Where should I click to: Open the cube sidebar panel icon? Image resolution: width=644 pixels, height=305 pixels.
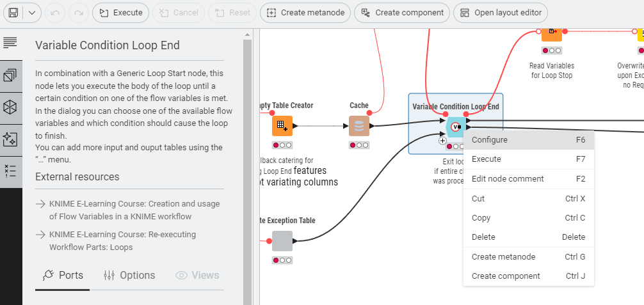[x=10, y=107]
